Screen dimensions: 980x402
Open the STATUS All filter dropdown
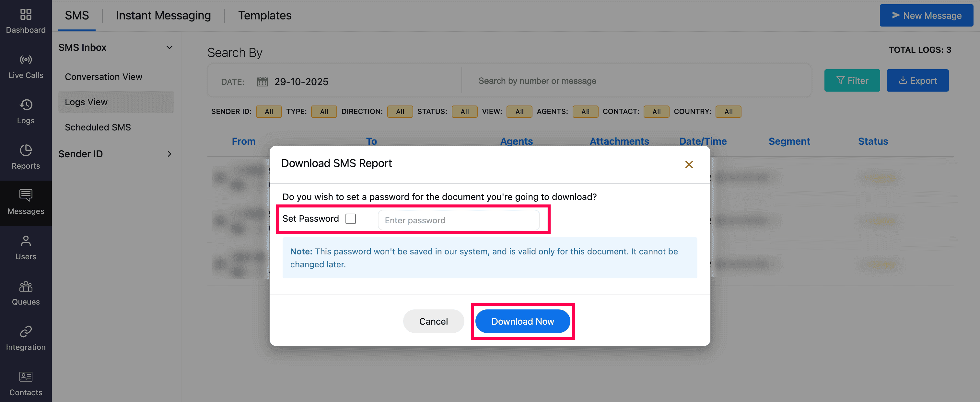point(464,112)
